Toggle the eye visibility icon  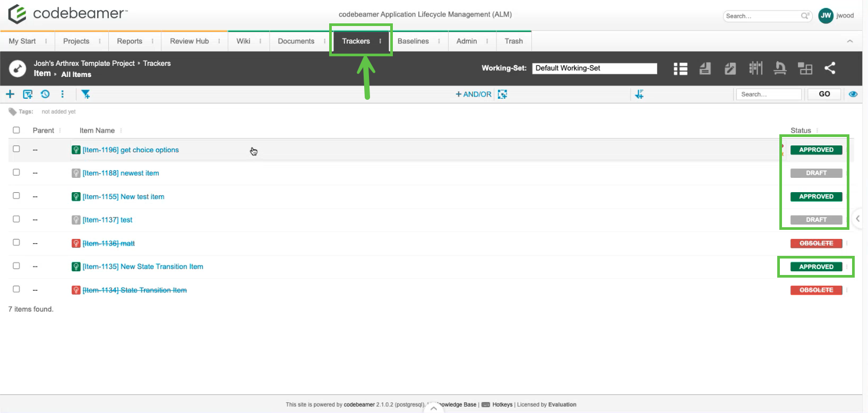(853, 94)
